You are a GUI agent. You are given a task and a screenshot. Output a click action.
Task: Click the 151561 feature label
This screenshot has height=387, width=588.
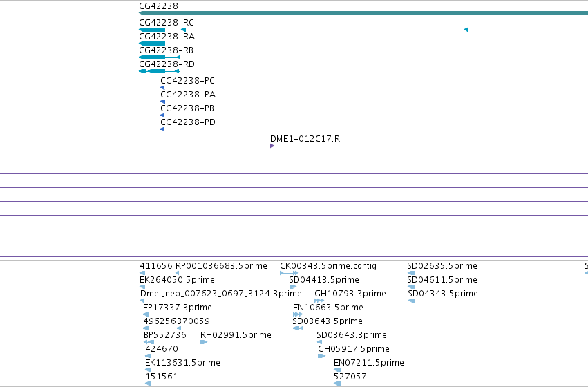162,377
